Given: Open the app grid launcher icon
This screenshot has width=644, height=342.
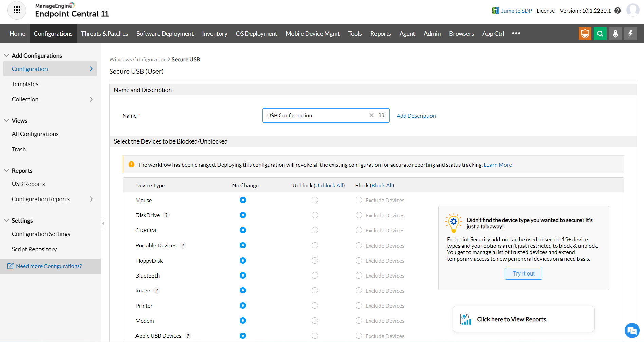Looking at the screenshot, I should pos(17,10).
